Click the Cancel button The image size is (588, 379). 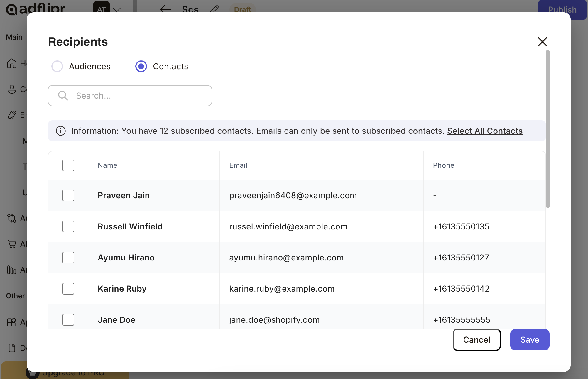pyautogui.click(x=477, y=340)
